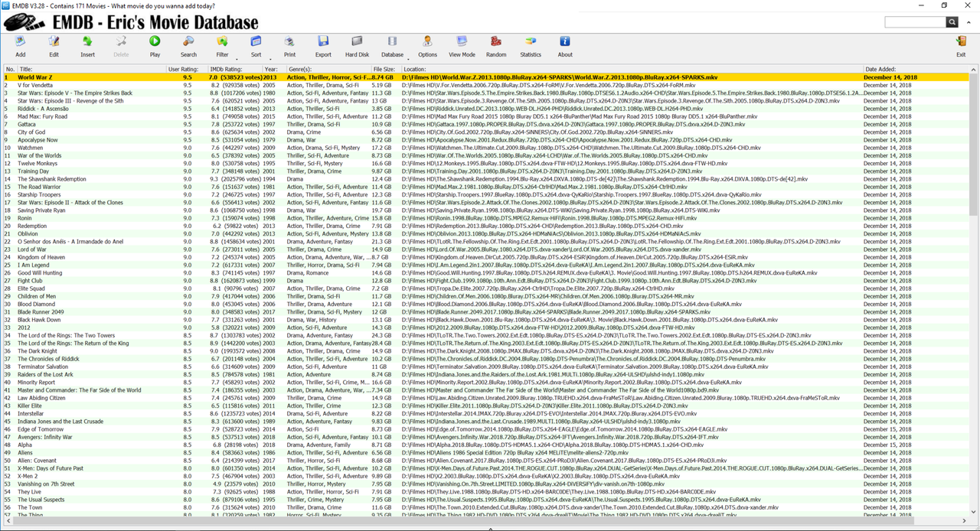Select the Kingdom of Heaven row
Viewport: 980px width, 531px height.
pos(485,257)
